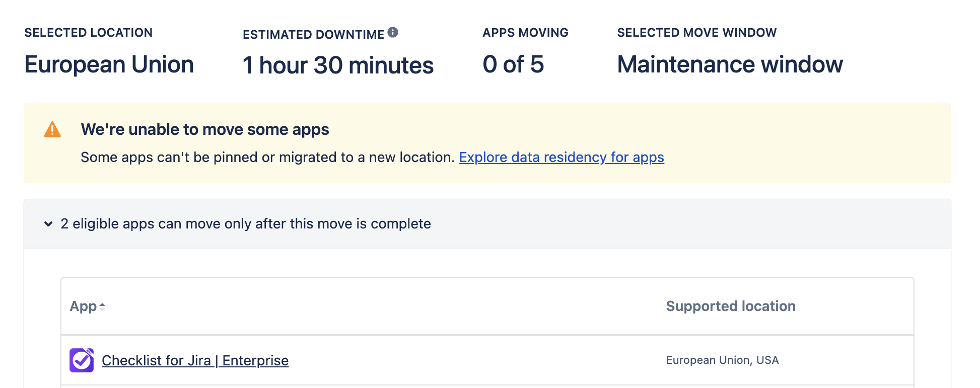Collapse the eligible apps chevron
Image resolution: width=980 pixels, height=388 pixels.
pyautogui.click(x=48, y=224)
